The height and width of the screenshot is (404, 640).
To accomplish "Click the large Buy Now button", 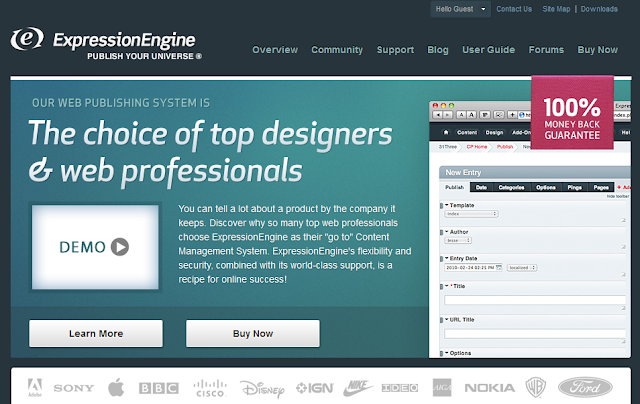I will (x=253, y=333).
